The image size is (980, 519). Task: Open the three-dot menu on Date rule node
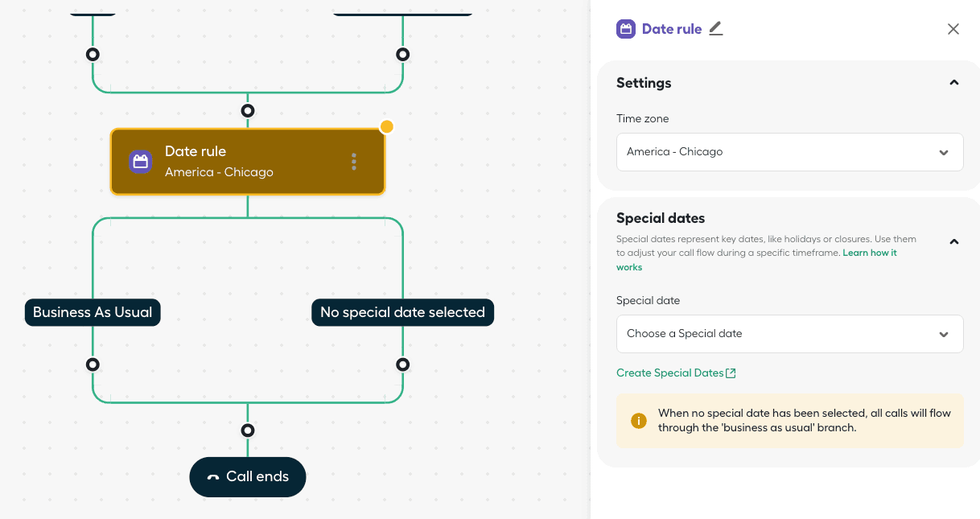(x=353, y=162)
